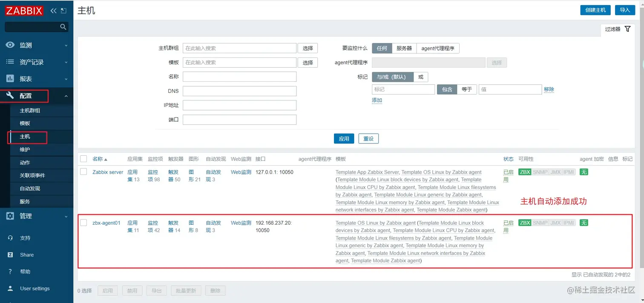Click 无 encryption badge for zbx-agent01
This screenshot has height=303, width=644.
coord(584,223)
